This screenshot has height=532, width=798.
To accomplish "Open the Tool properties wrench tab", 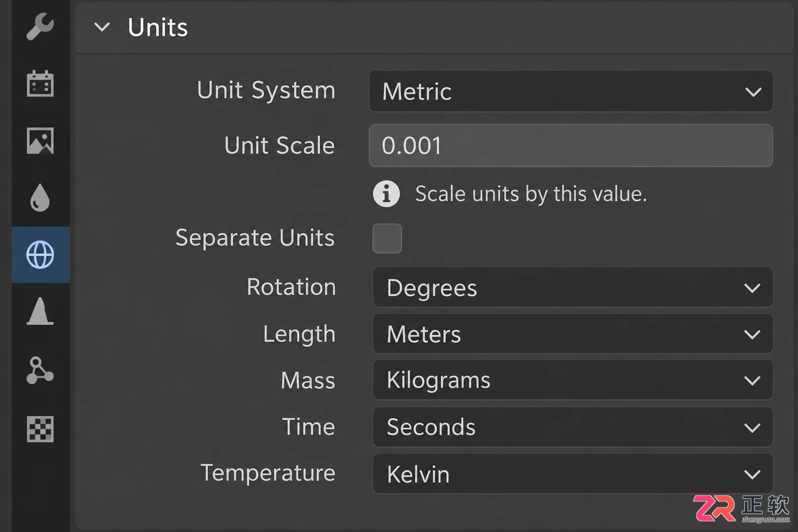I will click(40, 26).
